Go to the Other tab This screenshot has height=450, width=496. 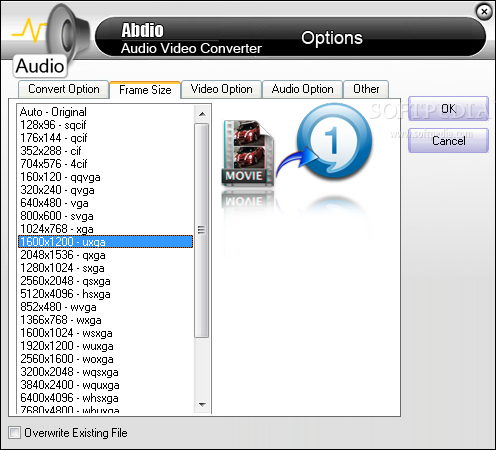366,89
